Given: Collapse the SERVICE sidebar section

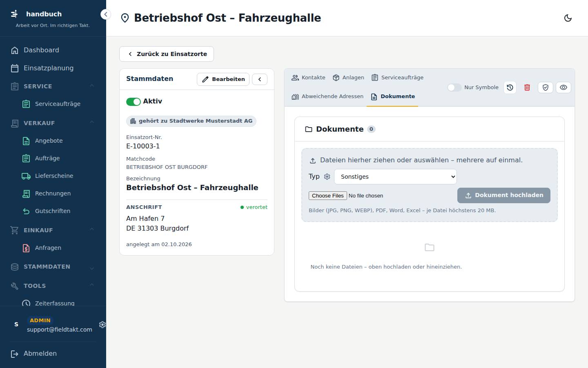Looking at the screenshot, I should (x=53, y=86).
